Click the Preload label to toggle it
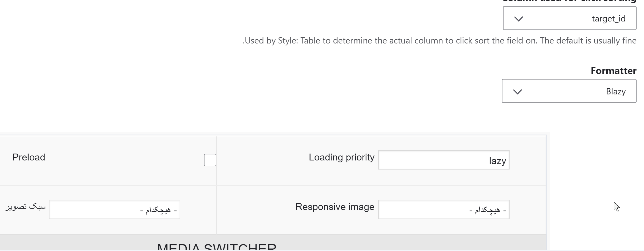Screen dimensions: 644x251 [28, 157]
